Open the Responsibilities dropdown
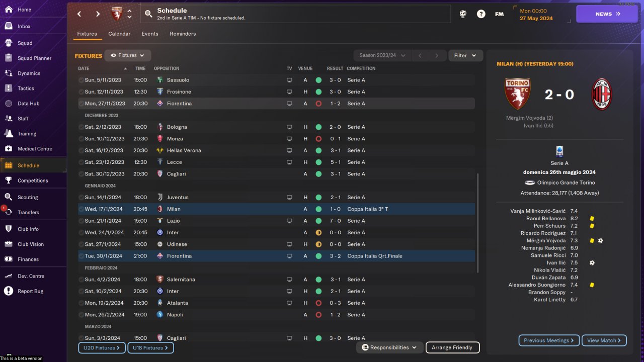The image size is (644, 362). click(x=389, y=347)
